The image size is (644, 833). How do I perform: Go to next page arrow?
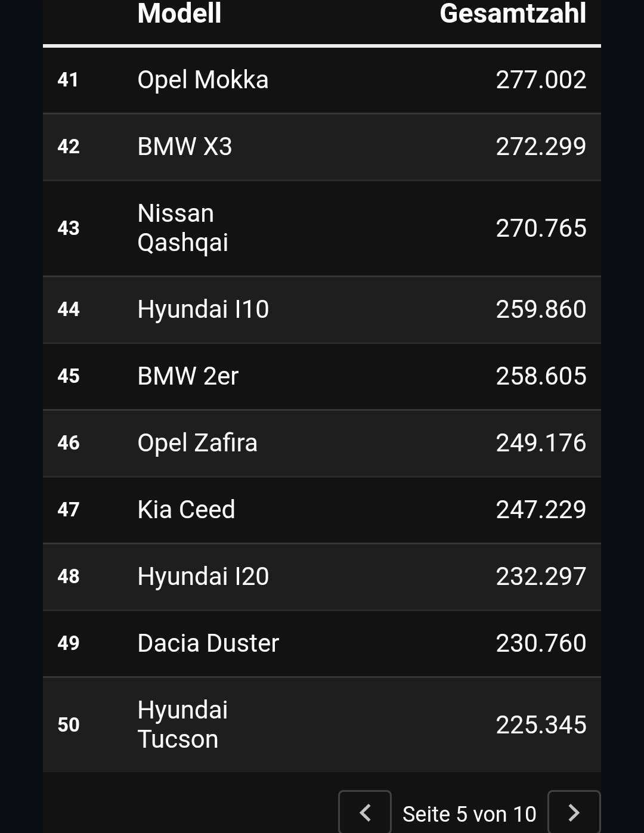[x=574, y=812]
